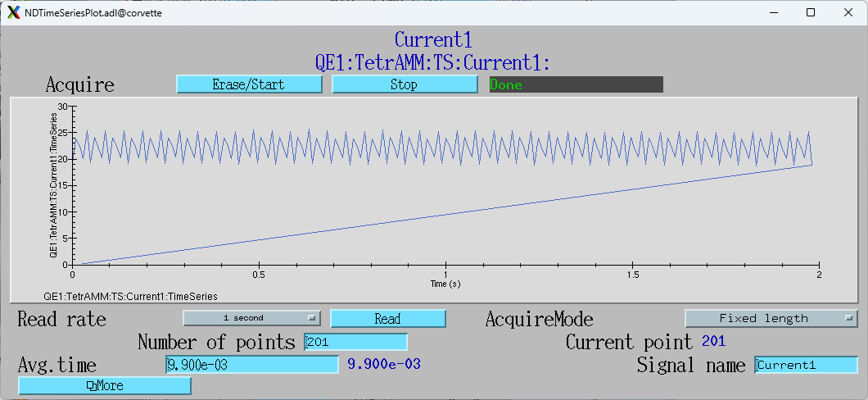
Task: Click the Read rate label
Action: pos(61,320)
